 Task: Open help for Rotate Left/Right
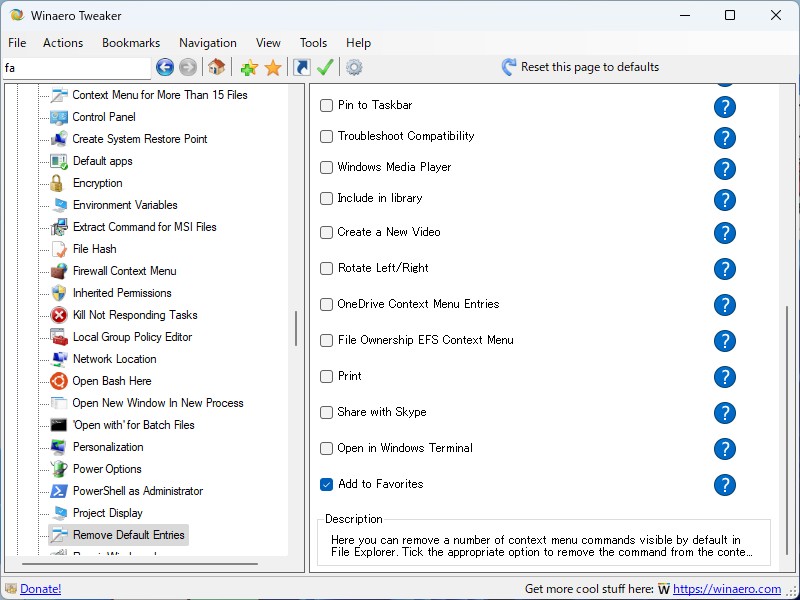[x=724, y=269]
